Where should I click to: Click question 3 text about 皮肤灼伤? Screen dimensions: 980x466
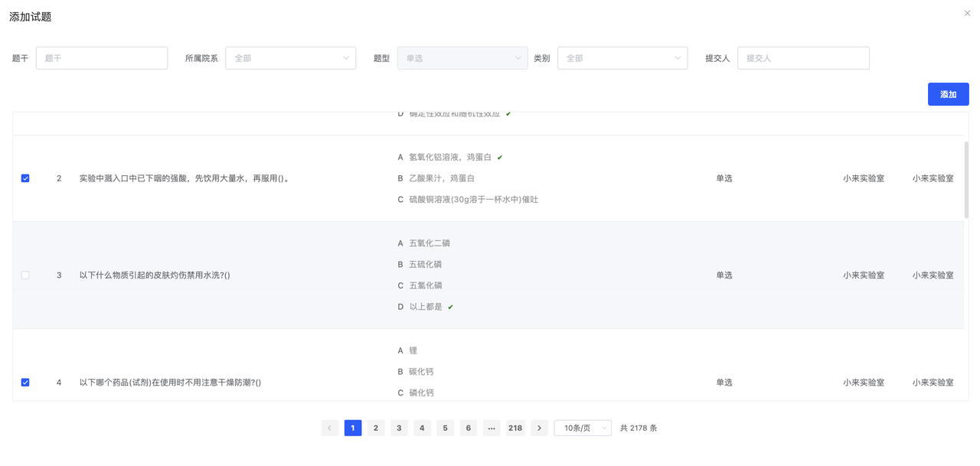155,275
